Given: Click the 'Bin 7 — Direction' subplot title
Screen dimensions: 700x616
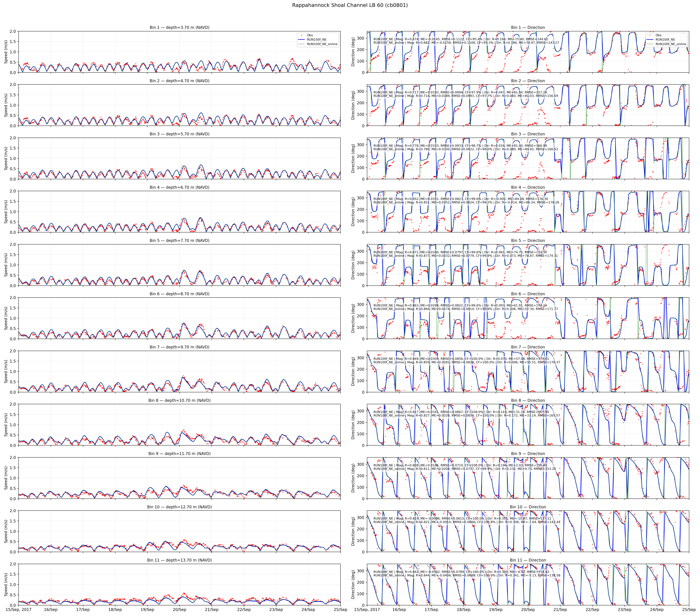Looking at the screenshot, I should pos(528,347).
